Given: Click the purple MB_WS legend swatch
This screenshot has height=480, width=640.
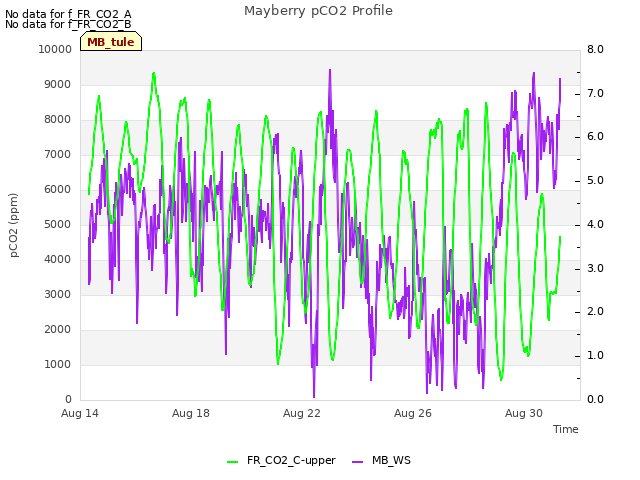Looking at the screenshot, I should pos(357,462).
